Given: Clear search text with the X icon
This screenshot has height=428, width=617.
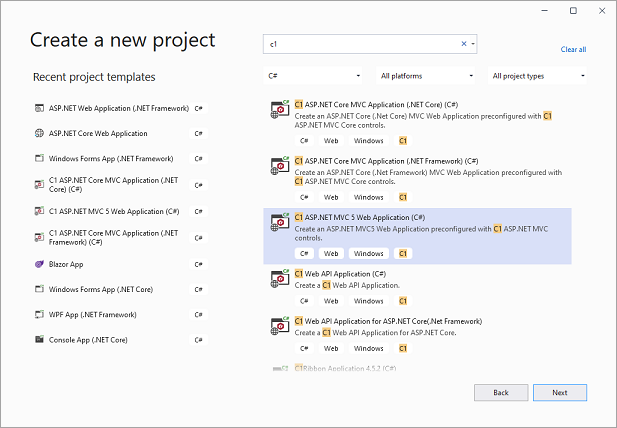Looking at the screenshot, I should click(x=463, y=44).
